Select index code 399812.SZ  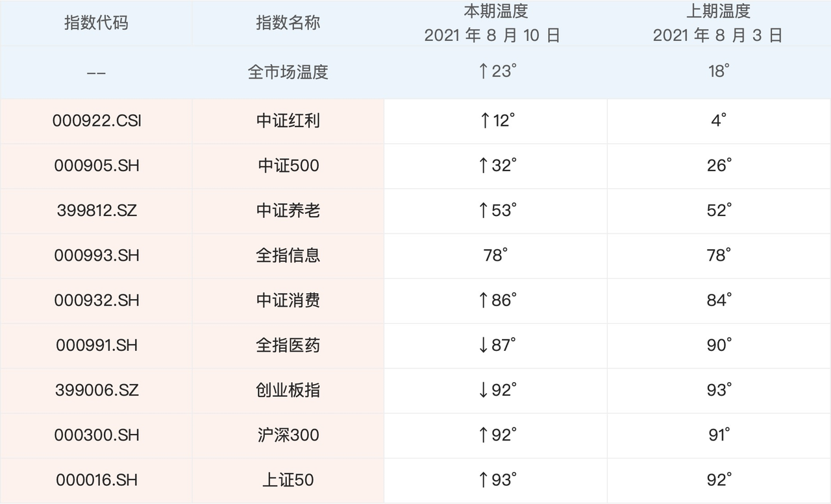click(x=97, y=211)
